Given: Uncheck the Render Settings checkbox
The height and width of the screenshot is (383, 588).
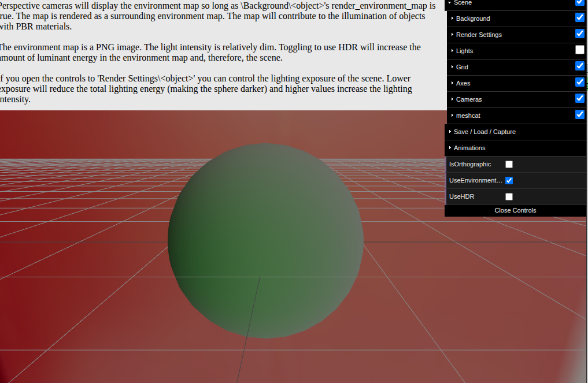Looking at the screenshot, I should click(x=579, y=34).
